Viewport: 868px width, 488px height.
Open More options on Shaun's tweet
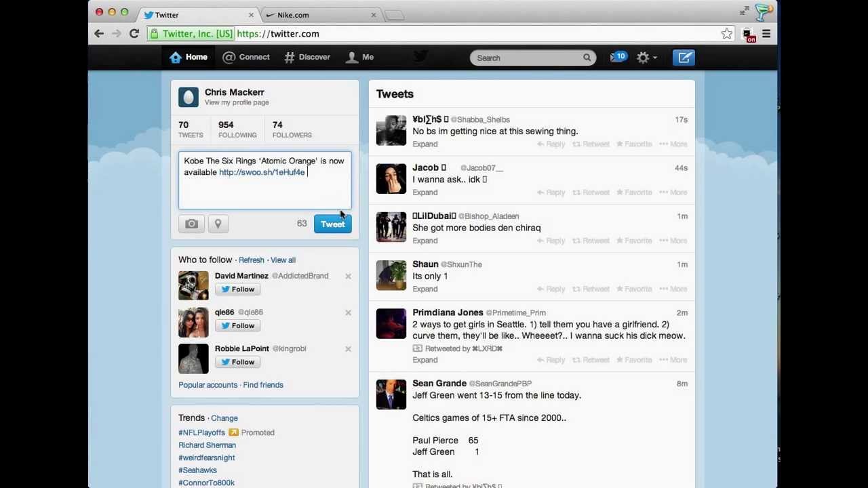point(673,289)
